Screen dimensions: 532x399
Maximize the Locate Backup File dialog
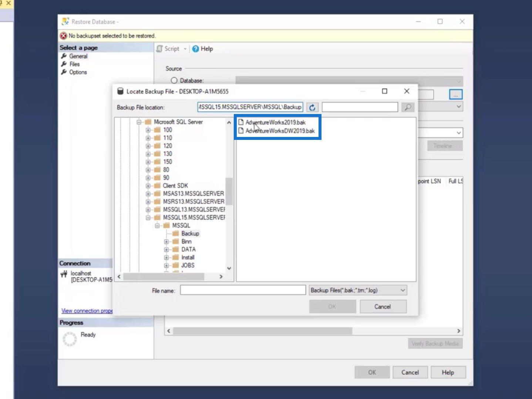coord(384,91)
